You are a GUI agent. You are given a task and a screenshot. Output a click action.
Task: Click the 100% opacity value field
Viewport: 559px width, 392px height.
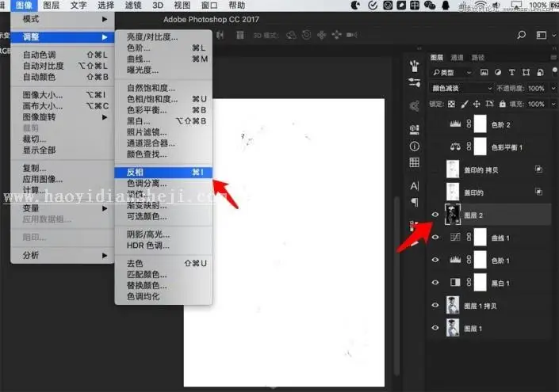[536, 88]
